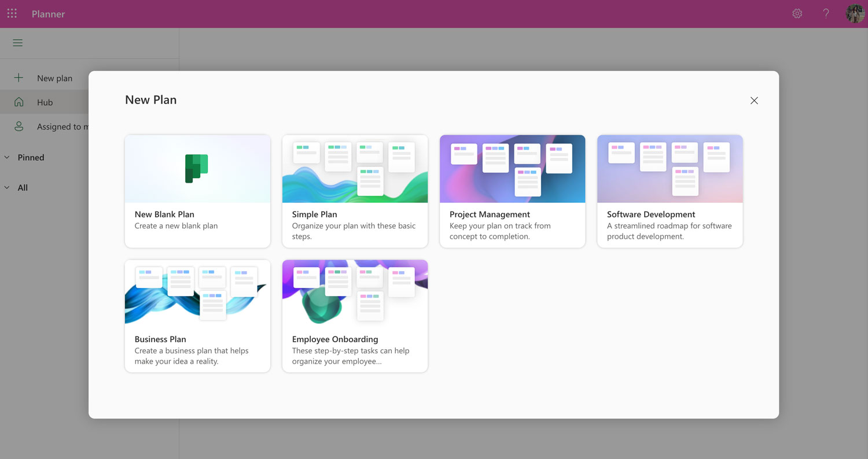Click the Help question mark icon

(826, 13)
